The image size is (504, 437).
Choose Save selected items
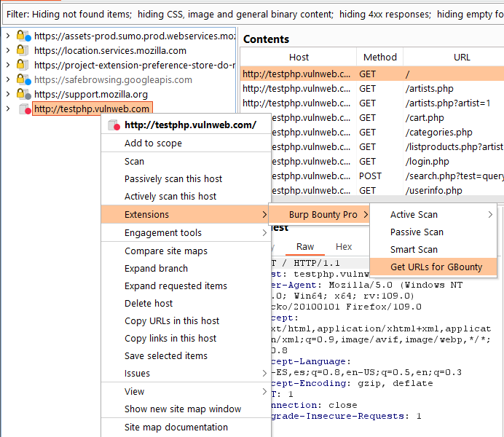tap(186, 356)
